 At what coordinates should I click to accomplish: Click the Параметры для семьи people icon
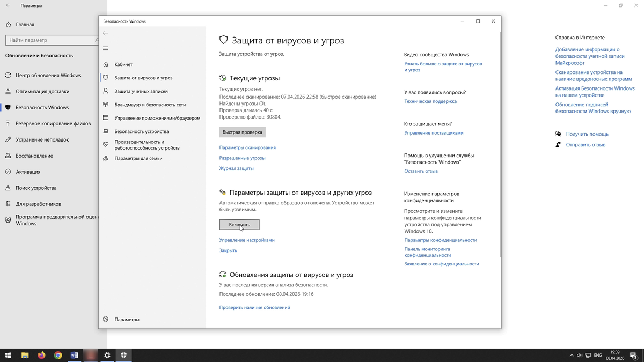(x=105, y=158)
